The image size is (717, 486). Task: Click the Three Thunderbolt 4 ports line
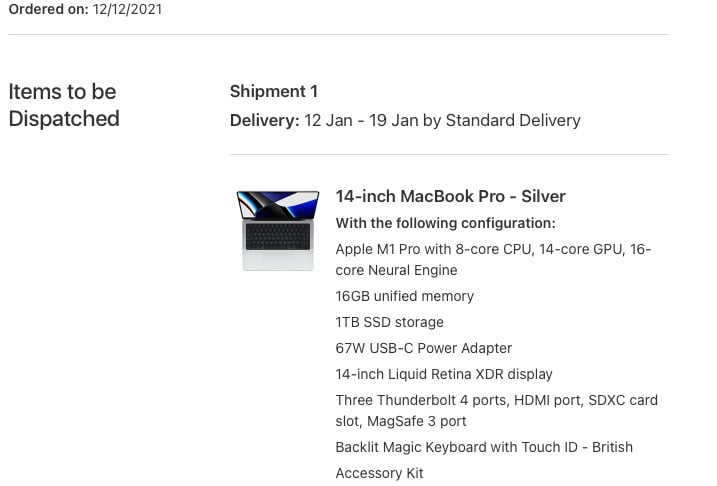[497, 410]
